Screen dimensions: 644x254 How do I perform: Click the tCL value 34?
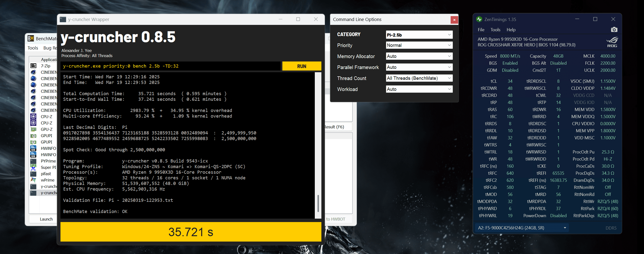(x=510, y=81)
